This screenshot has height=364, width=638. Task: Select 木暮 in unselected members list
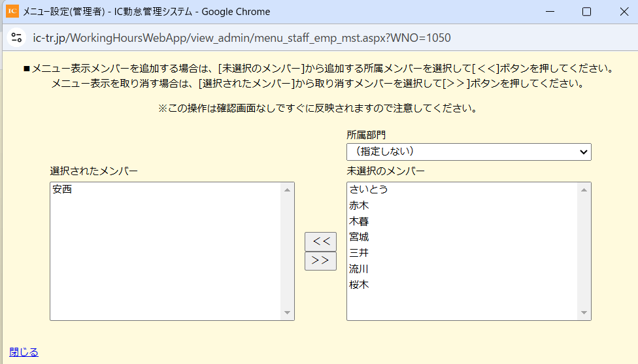[462, 222]
